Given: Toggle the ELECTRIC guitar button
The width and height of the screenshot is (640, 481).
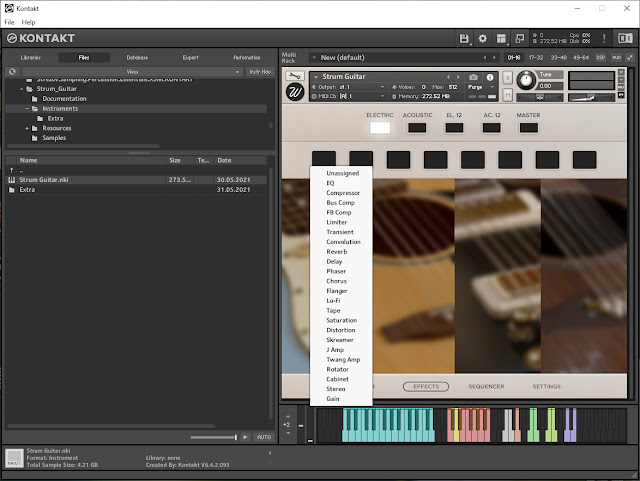Looking at the screenshot, I should point(380,128).
